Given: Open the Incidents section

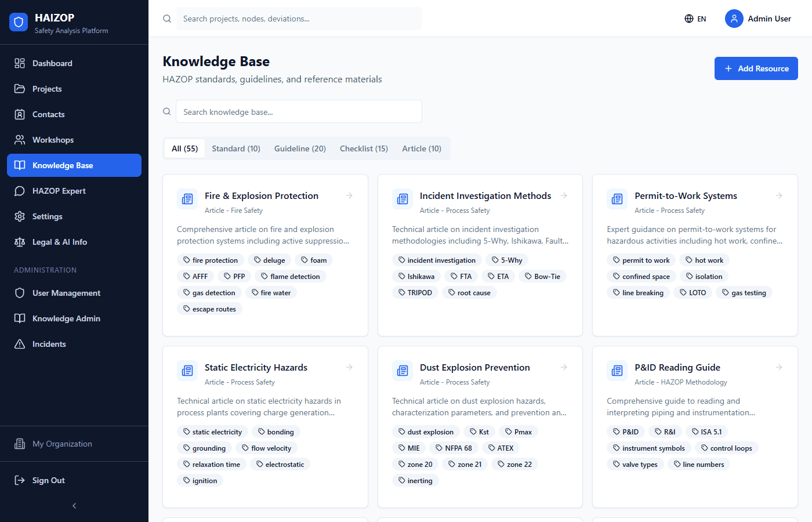Looking at the screenshot, I should coord(48,343).
